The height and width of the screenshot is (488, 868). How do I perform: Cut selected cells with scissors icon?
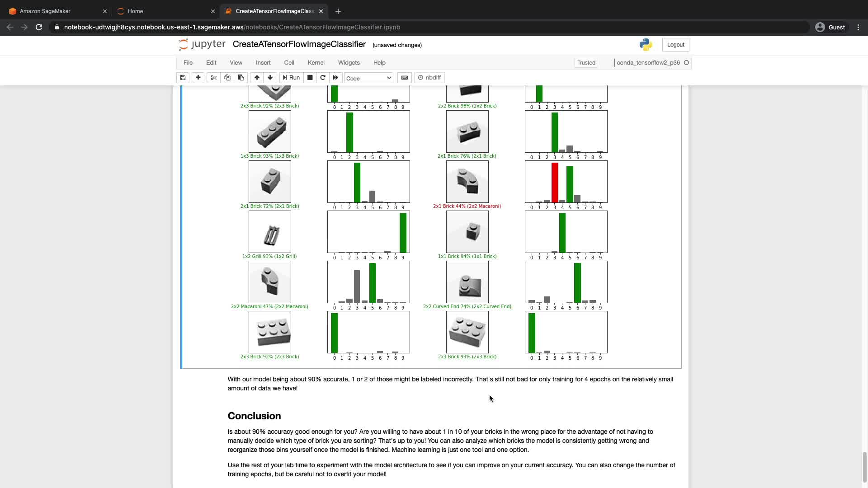(x=213, y=78)
